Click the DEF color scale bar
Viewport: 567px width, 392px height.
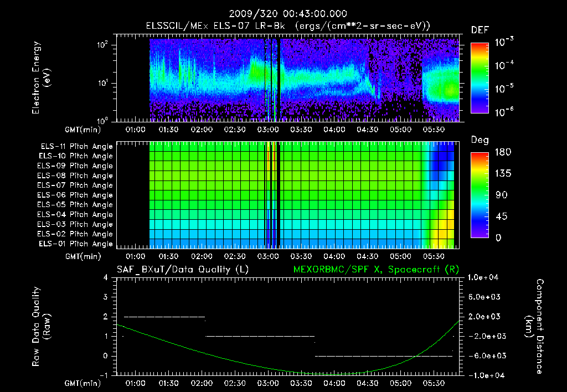(x=480, y=78)
